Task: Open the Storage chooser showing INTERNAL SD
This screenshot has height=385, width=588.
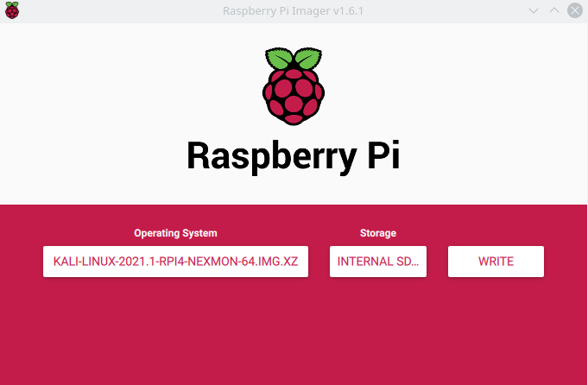Action: tap(378, 262)
